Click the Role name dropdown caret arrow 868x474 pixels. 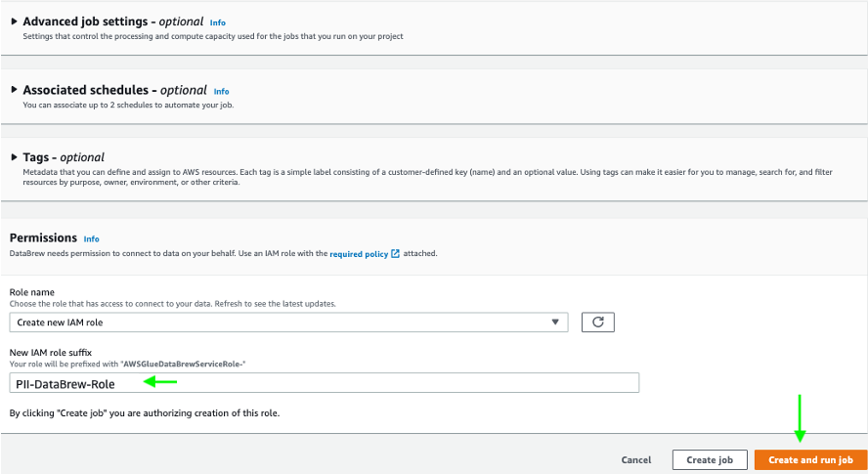[x=555, y=322]
